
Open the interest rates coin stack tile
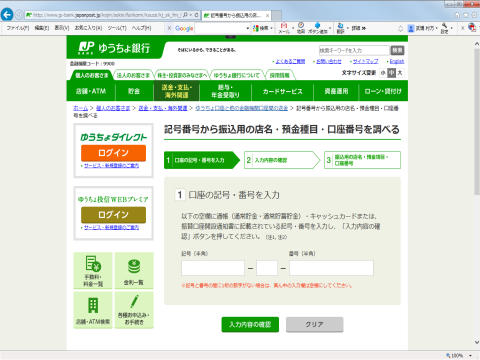point(134,270)
